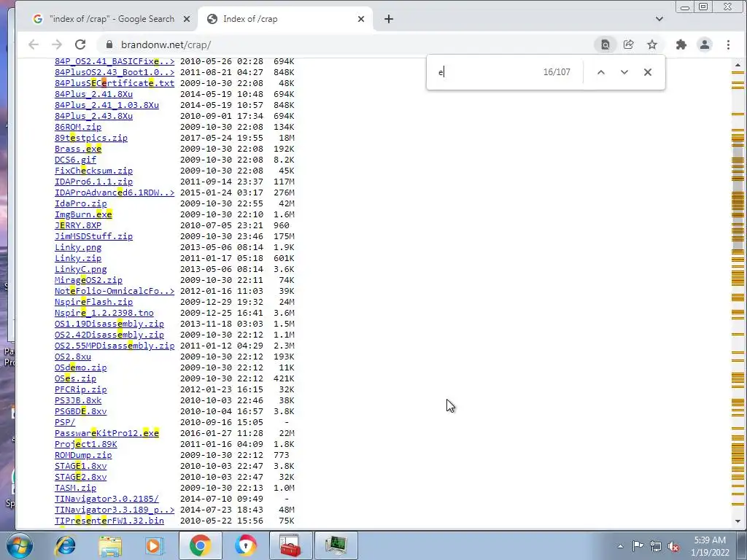The height and width of the screenshot is (560, 747).
Task: Open the 84PlusSECertificate.txt link
Action: pyautogui.click(x=115, y=83)
